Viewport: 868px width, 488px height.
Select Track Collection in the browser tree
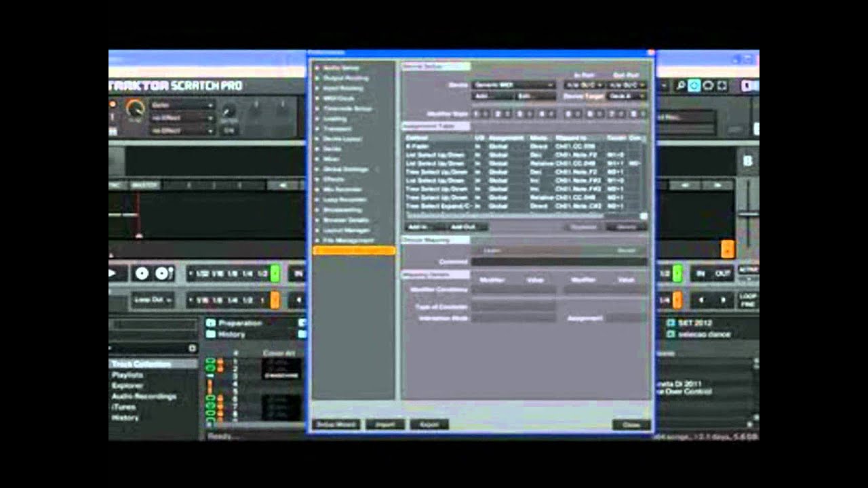(142, 364)
